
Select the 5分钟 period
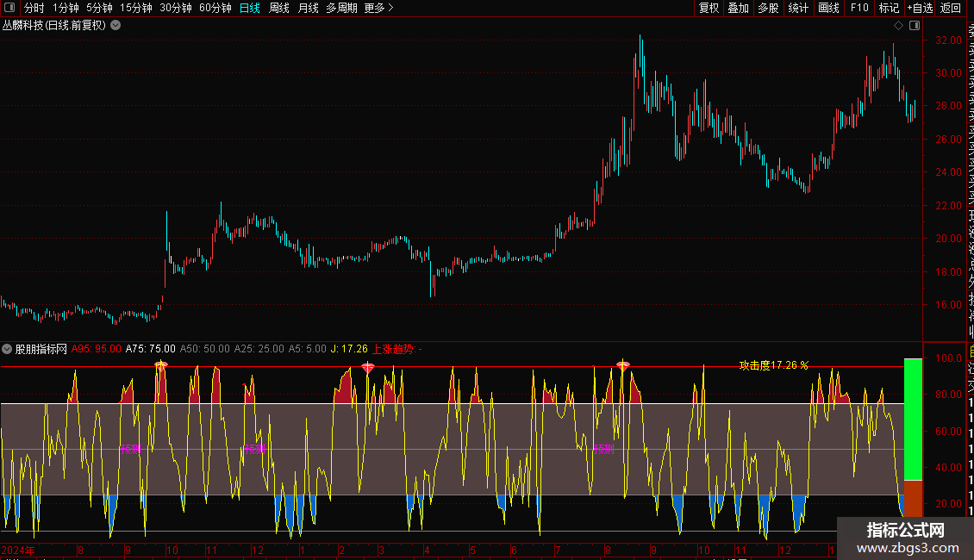click(99, 8)
